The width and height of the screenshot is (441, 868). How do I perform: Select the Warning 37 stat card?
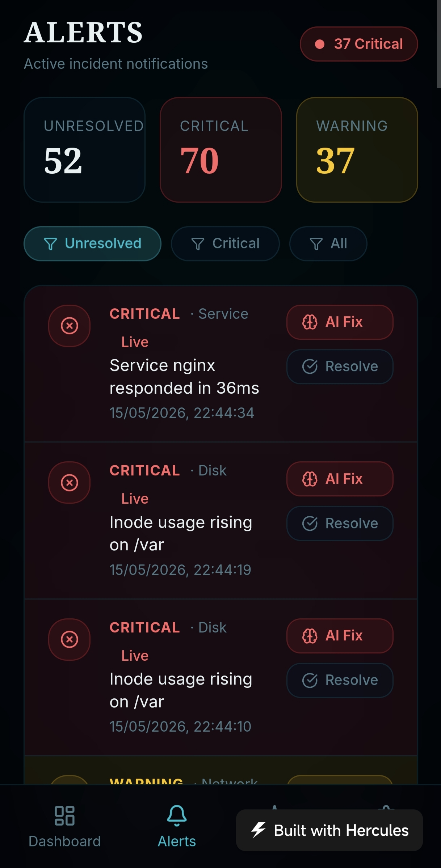pyautogui.click(x=357, y=150)
